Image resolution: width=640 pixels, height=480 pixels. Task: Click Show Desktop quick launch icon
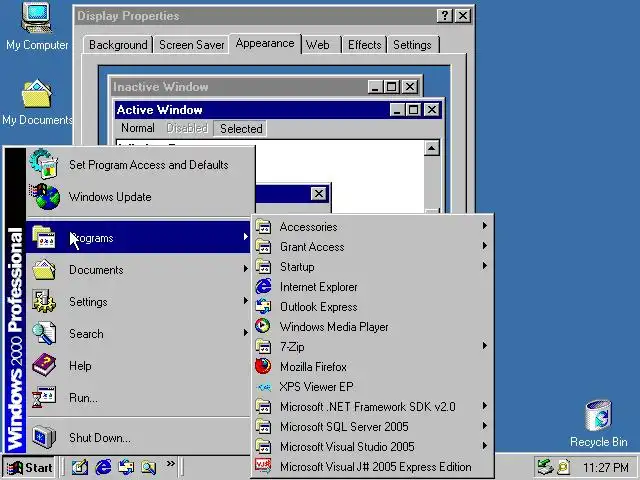click(80, 467)
